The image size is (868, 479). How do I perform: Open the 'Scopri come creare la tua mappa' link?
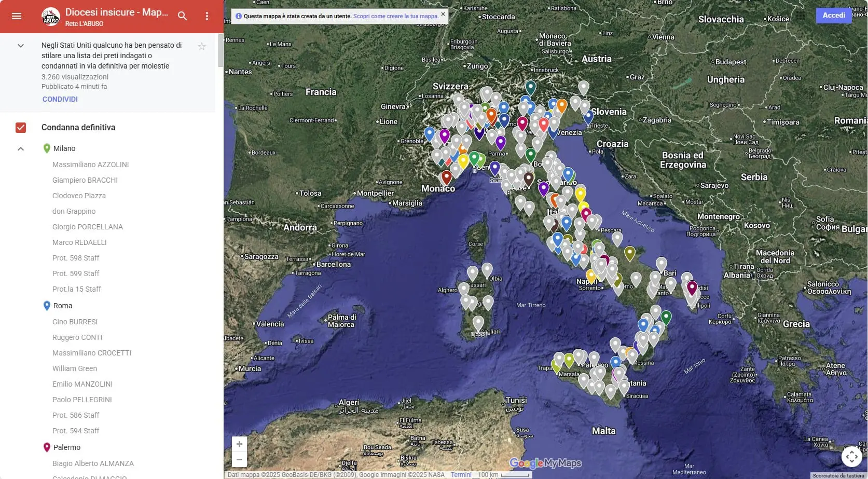point(395,16)
